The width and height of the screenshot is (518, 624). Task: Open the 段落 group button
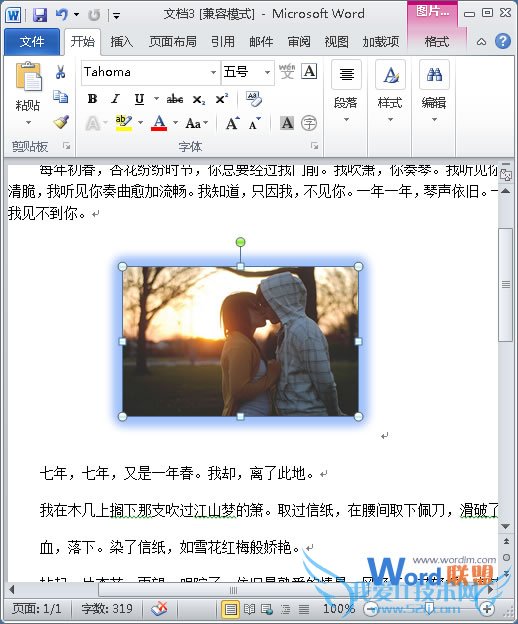(346, 92)
